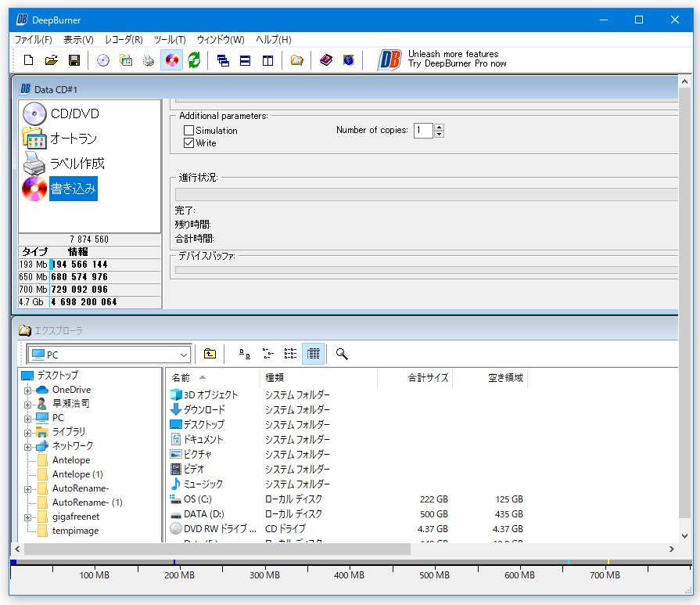The width and height of the screenshot is (700, 605).
Task: Click the magnifier search icon in Explorer
Action: [x=342, y=354]
